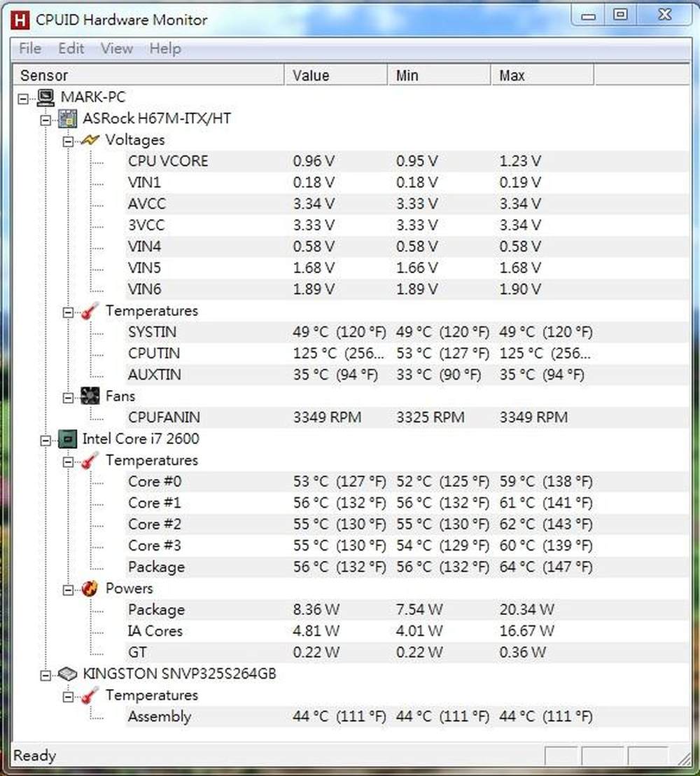Click the Min column header

(440, 75)
